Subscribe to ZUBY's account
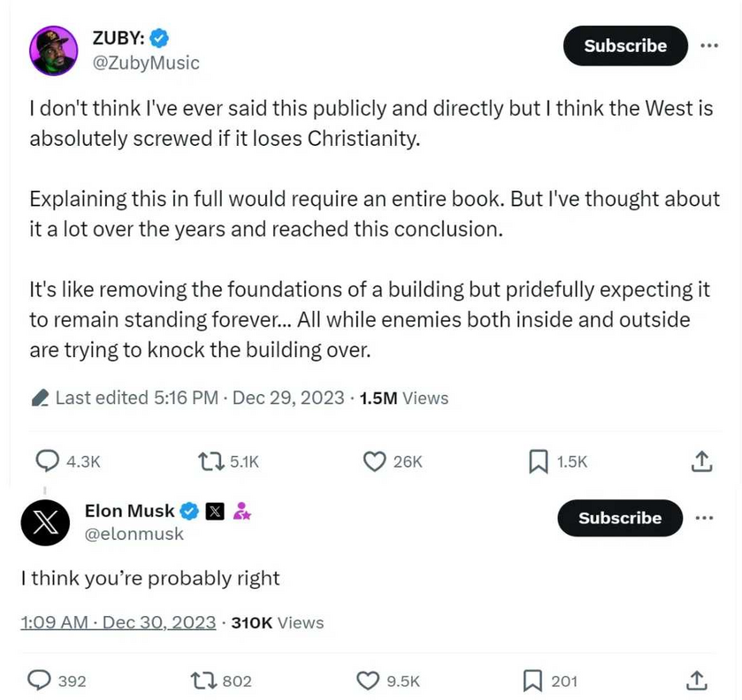 pos(625,45)
